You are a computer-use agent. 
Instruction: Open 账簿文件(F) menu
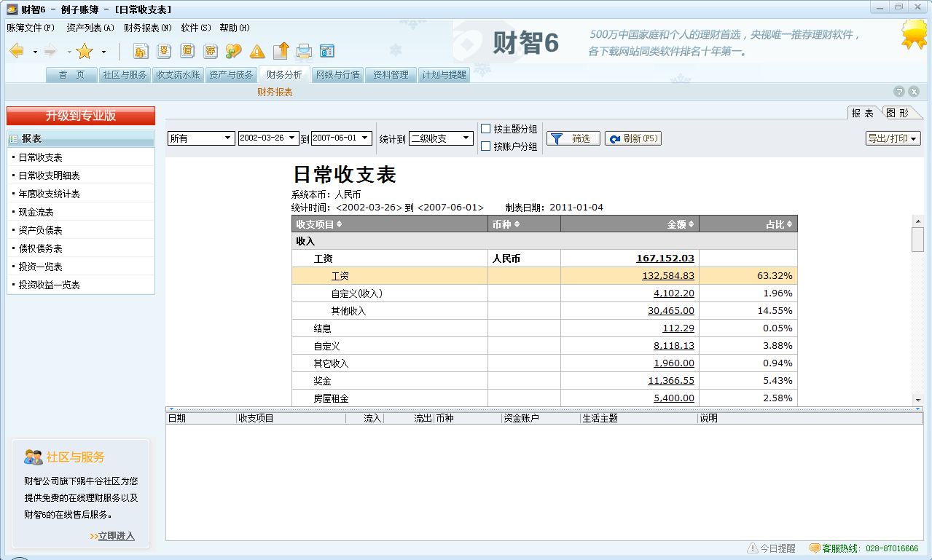(31, 28)
